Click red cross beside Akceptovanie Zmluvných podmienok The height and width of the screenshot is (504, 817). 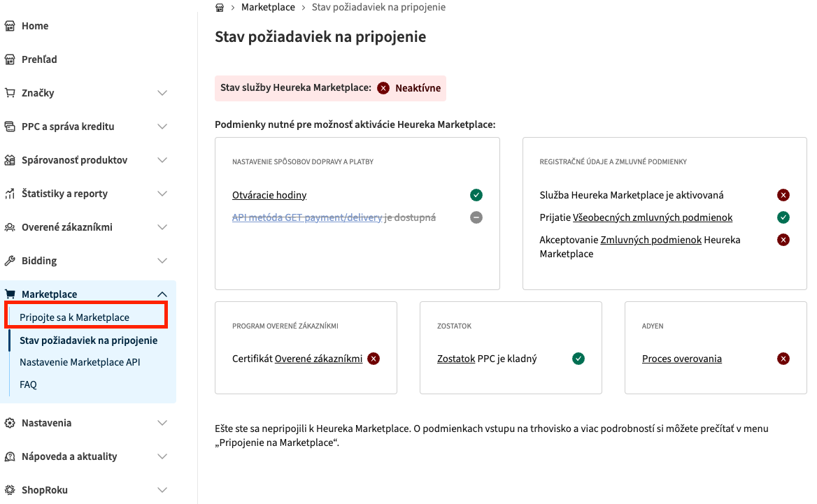coord(783,240)
